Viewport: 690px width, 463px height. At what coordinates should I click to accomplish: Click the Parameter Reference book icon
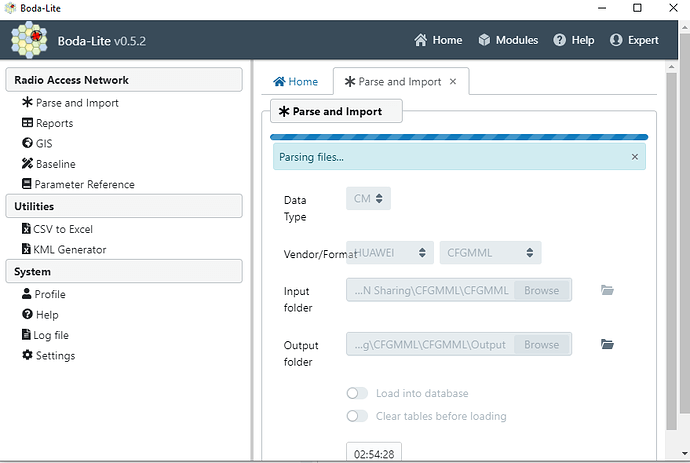tap(27, 184)
